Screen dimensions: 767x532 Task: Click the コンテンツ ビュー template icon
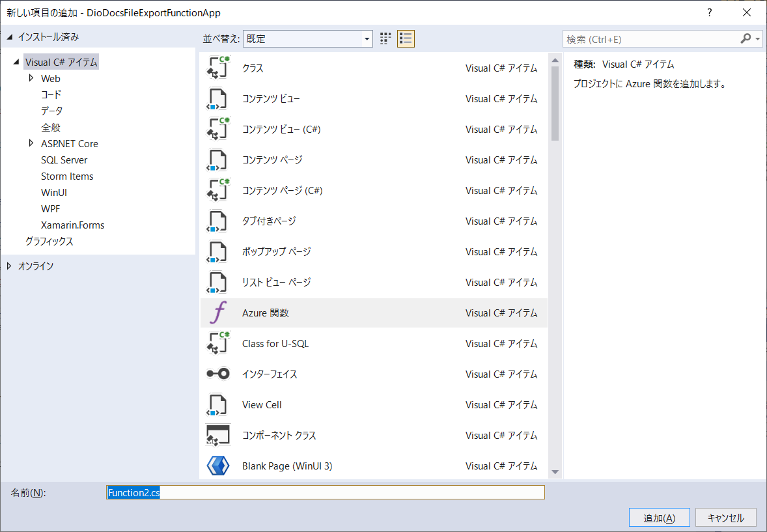tap(217, 99)
